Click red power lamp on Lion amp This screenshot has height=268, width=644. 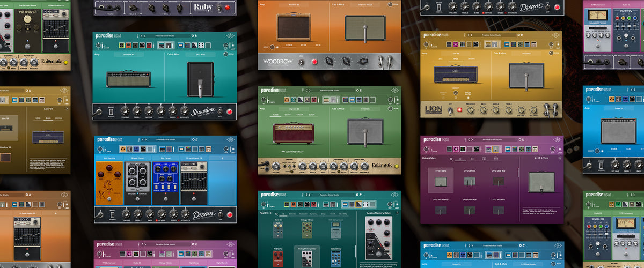460,110
